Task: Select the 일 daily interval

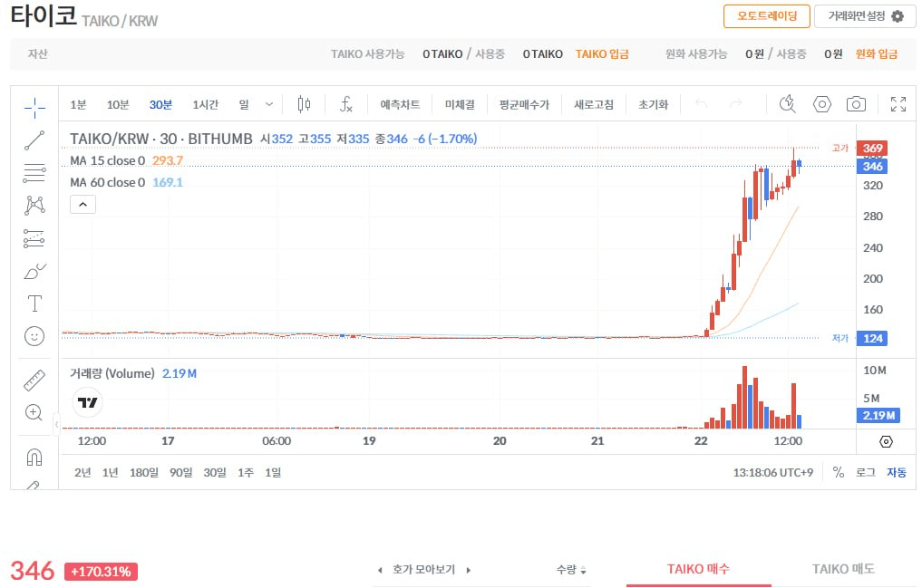Action: (x=244, y=104)
